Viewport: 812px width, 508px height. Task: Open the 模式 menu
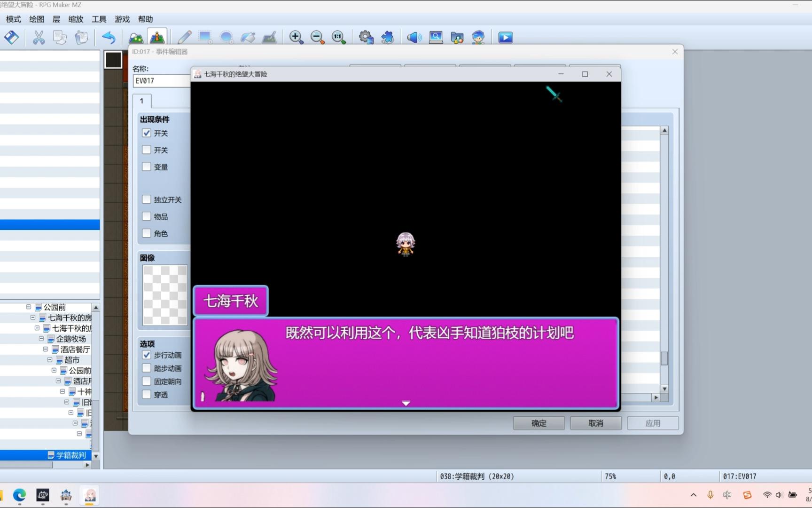tap(13, 19)
